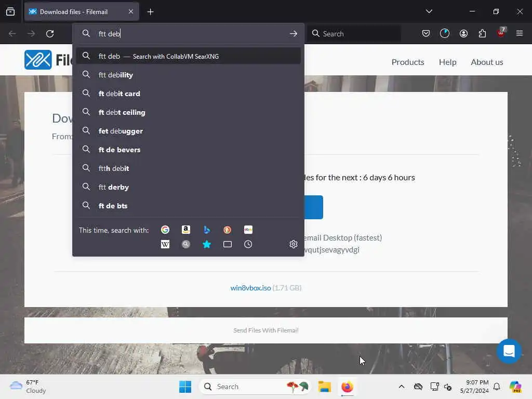Click the Filemail logo
This screenshot has height=399, width=532.
coord(49,60)
